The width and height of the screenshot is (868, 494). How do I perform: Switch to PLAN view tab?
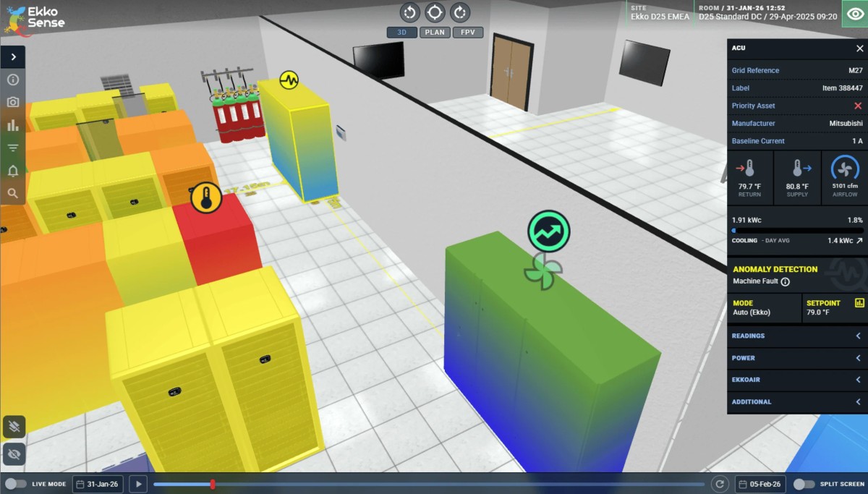[435, 33]
